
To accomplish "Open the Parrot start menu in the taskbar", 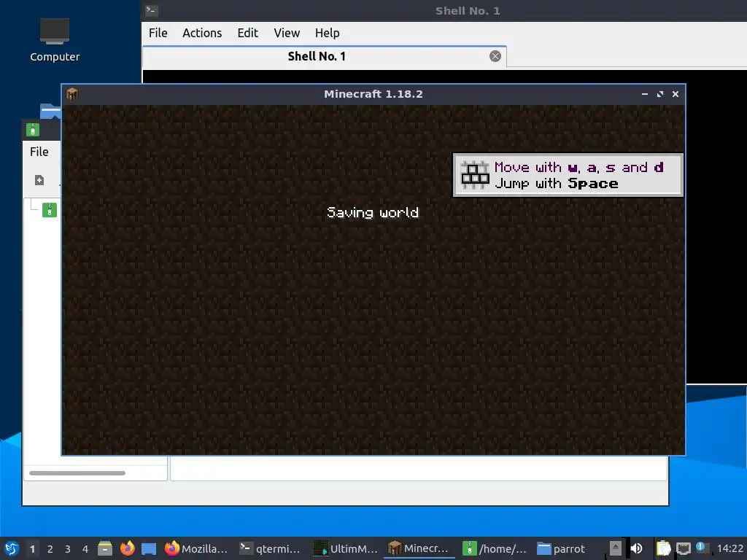I will [x=12, y=548].
